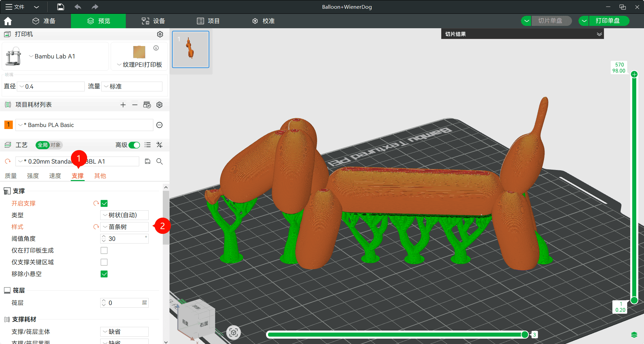Click the plate info icon

coord(156,48)
